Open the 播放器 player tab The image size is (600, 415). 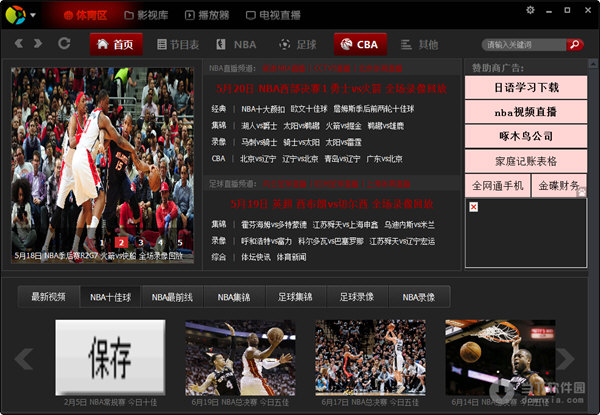tap(207, 15)
